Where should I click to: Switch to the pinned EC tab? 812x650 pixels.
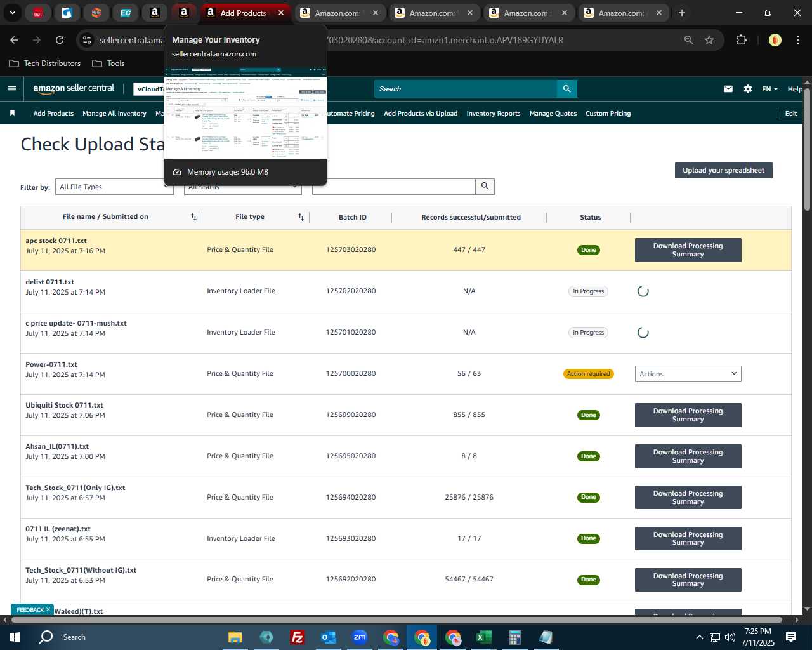126,13
